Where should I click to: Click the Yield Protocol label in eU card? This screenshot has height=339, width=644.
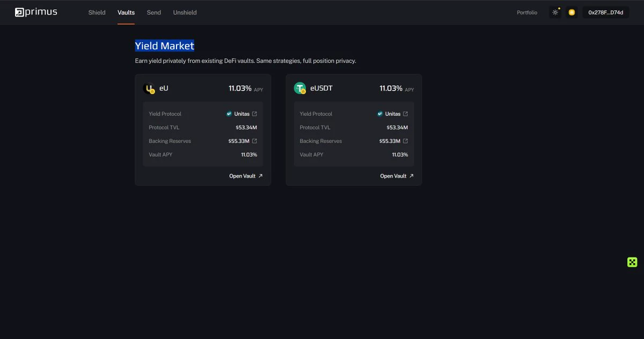point(165,114)
